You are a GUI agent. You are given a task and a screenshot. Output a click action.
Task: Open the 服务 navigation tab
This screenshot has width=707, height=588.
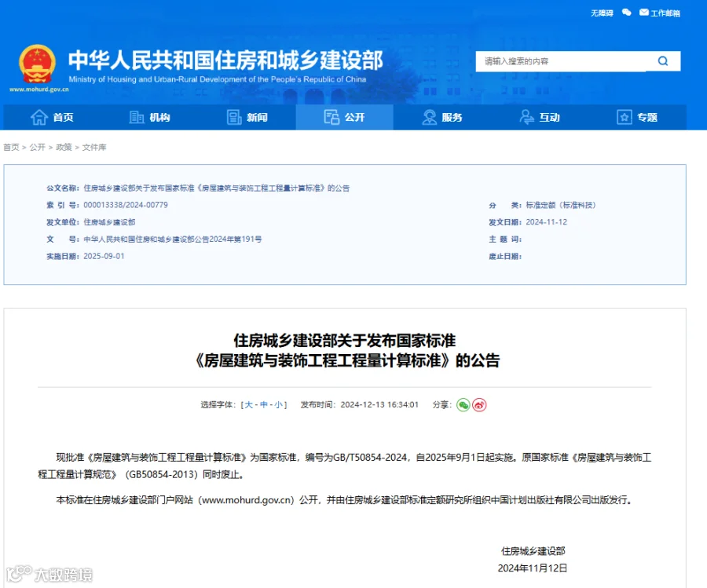441,117
